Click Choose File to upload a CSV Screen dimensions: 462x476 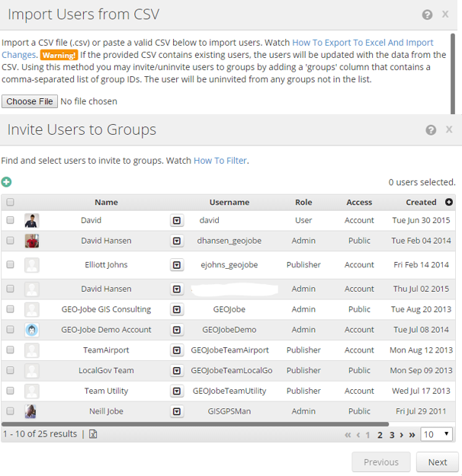pyautogui.click(x=30, y=101)
